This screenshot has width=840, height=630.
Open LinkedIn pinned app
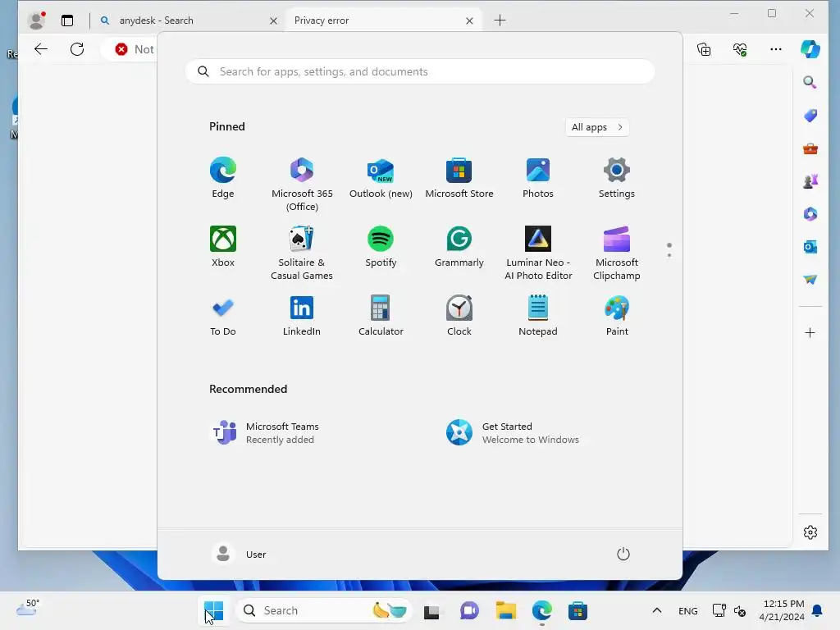click(302, 316)
